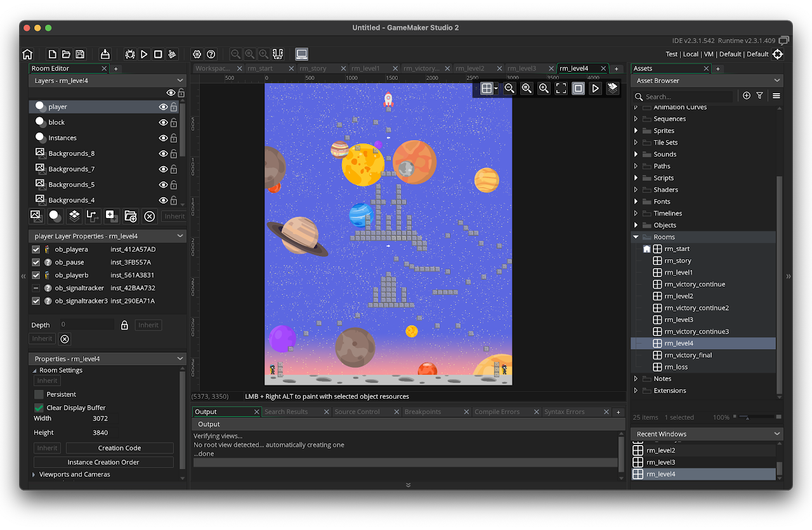This screenshot has width=812, height=530.
Task: Toggle the room canvas grid
Action: pyautogui.click(x=487, y=89)
